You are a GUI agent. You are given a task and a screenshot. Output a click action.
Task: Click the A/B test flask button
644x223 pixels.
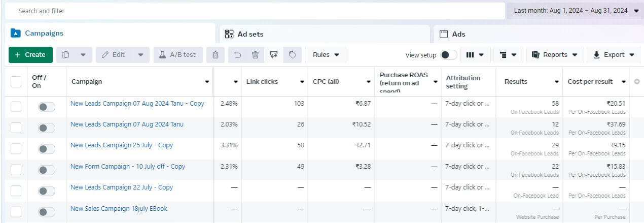pos(178,55)
